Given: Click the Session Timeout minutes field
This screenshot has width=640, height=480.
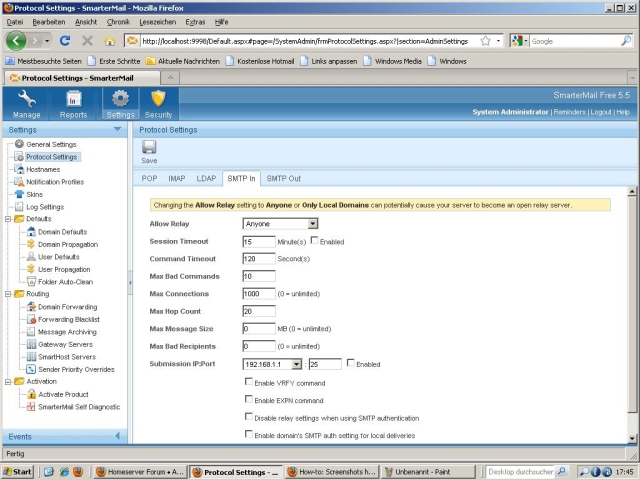Looking at the screenshot, I should 259,242.
